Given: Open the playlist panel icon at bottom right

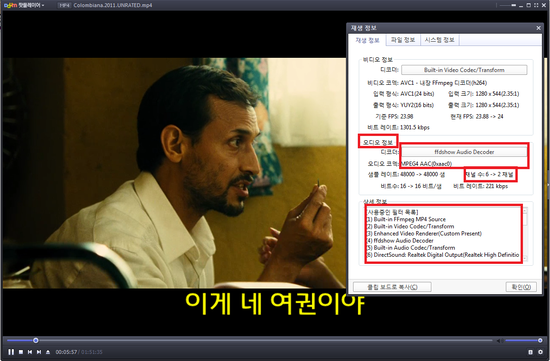Looking at the screenshot, I should 530,352.
